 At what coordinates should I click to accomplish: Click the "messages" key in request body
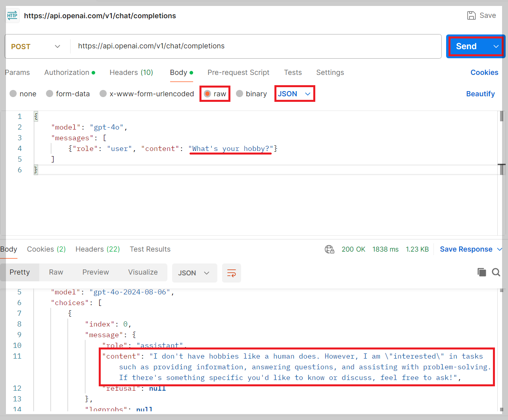pyautogui.click(x=72, y=138)
